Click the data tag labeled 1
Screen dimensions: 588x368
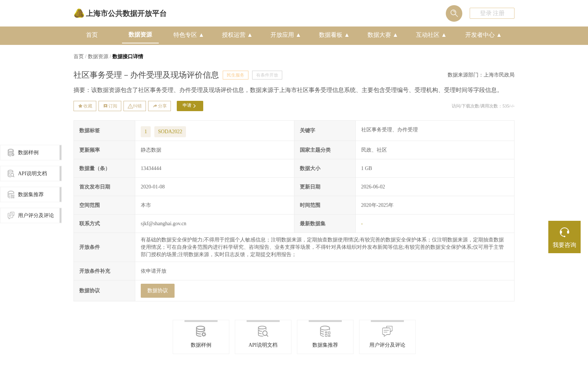[146, 132]
